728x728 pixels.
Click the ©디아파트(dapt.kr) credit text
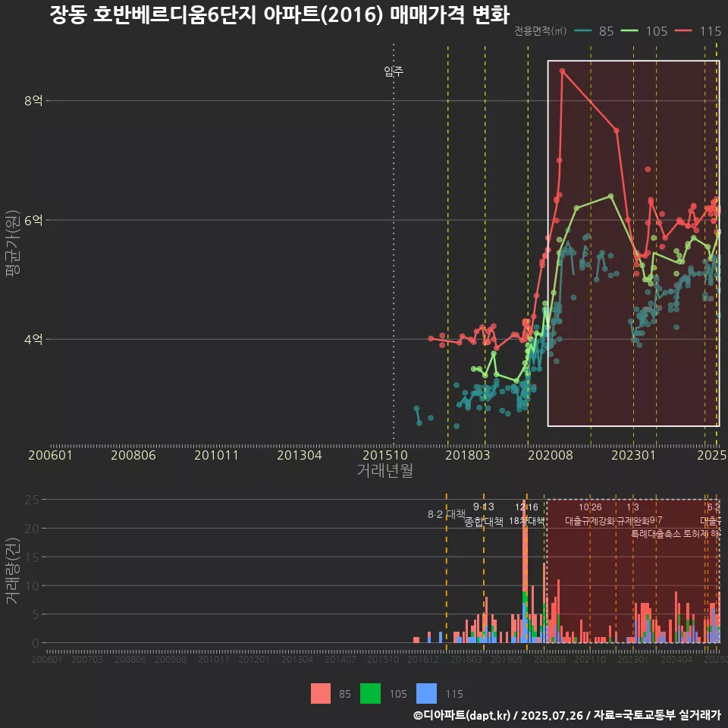(x=462, y=715)
